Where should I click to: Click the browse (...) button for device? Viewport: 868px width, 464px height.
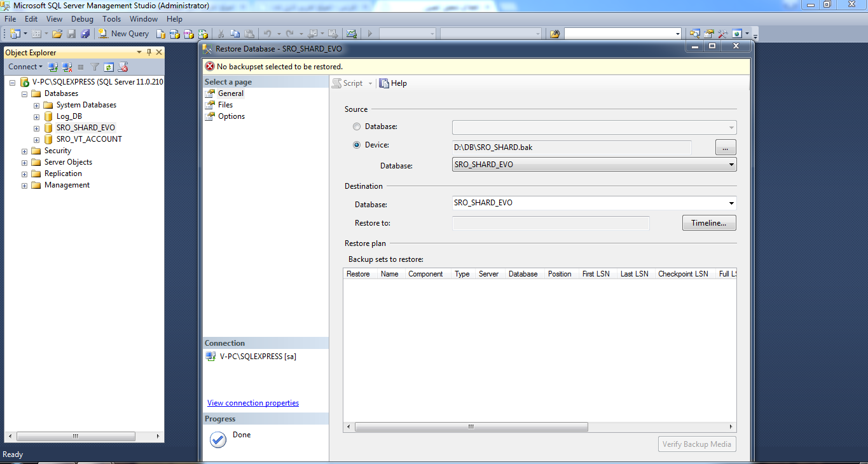(726, 147)
